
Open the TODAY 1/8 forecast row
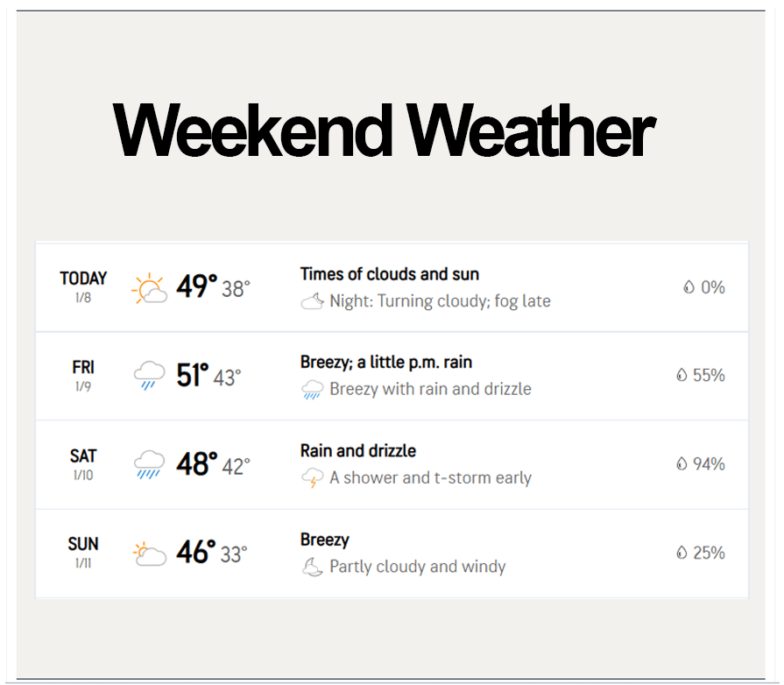83,286
